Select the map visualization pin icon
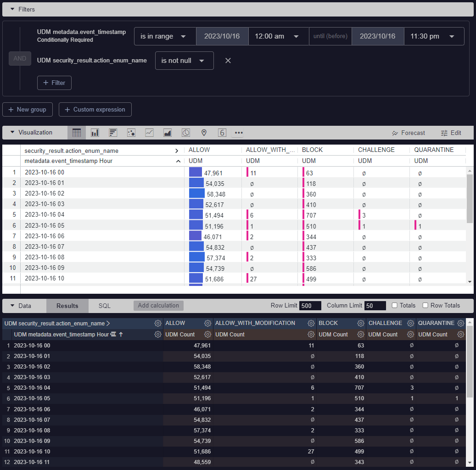Viewport: 476px width, 470px height. (204, 133)
